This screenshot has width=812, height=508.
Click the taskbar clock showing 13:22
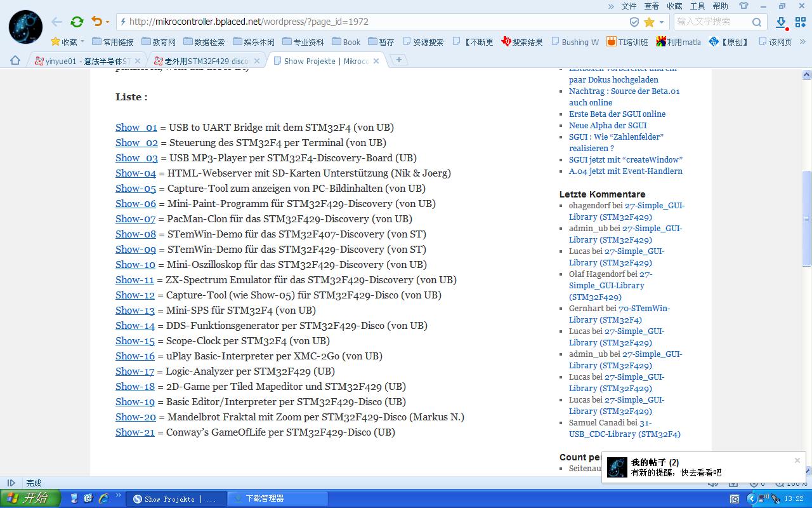[x=794, y=499]
